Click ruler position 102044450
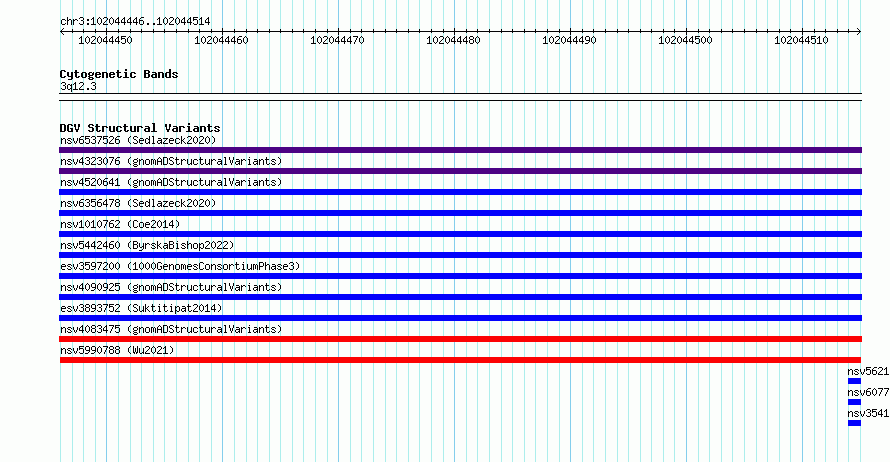890x462 pixels. pyautogui.click(x=105, y=40)
